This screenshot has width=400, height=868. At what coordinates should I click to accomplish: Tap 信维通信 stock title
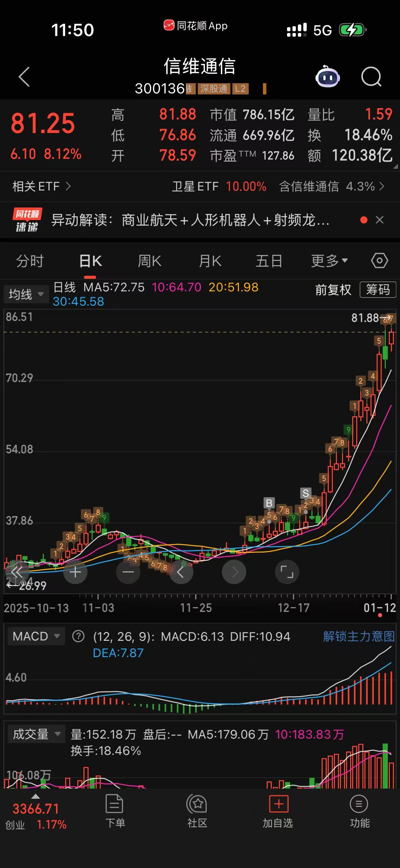tap(199, 66)
